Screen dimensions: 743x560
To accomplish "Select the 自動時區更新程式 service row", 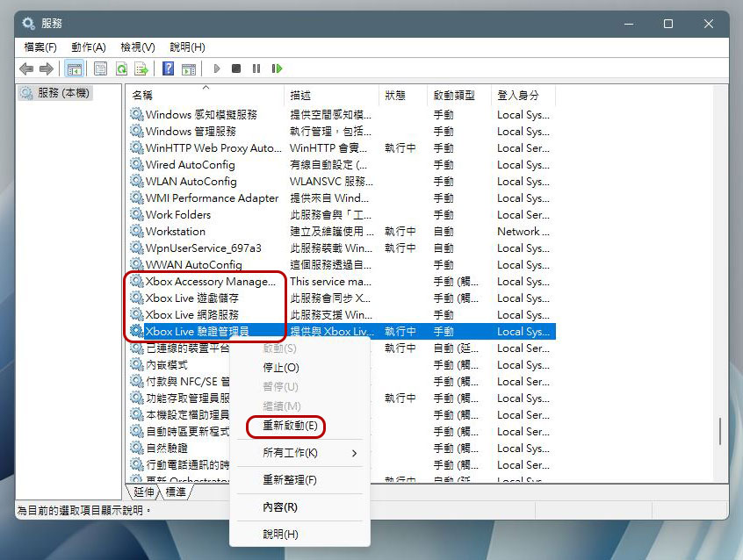I will [188, 431].
